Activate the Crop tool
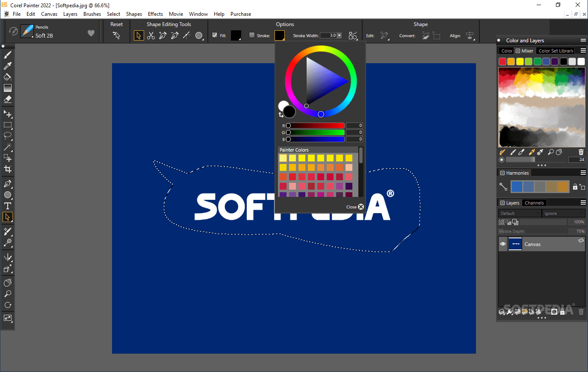 point(7,169)
